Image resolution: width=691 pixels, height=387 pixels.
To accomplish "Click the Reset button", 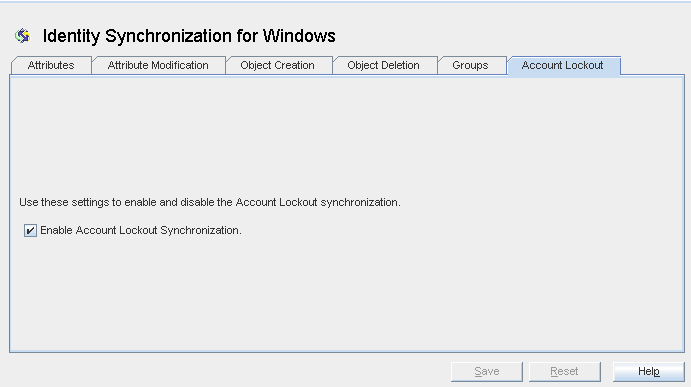I will 564,372.
